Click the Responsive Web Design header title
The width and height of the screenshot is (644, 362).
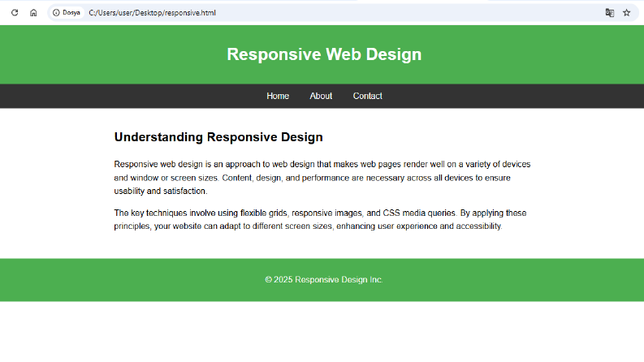324,54
